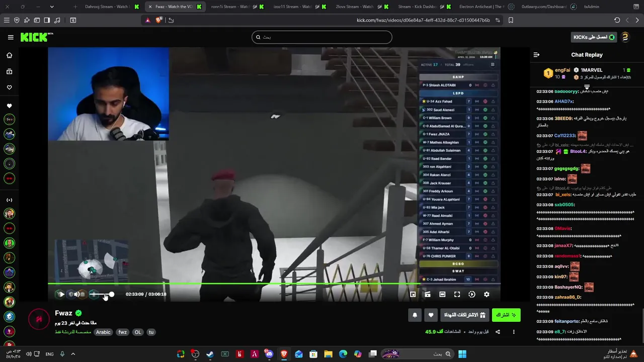This screenshot has width=644, height=362.
Task: Show hidden system tray icons
Action: pyautogui.click(x=73, y=354)
